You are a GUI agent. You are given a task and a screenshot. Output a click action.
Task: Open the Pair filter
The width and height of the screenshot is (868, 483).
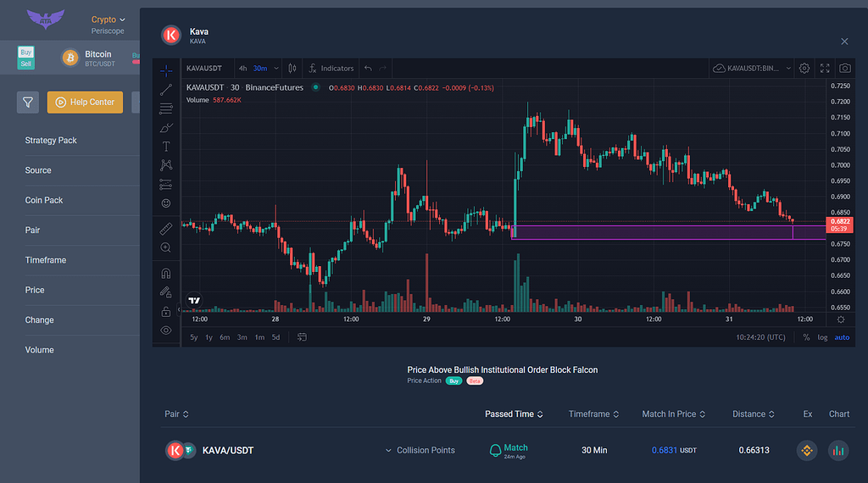point(33,230)
